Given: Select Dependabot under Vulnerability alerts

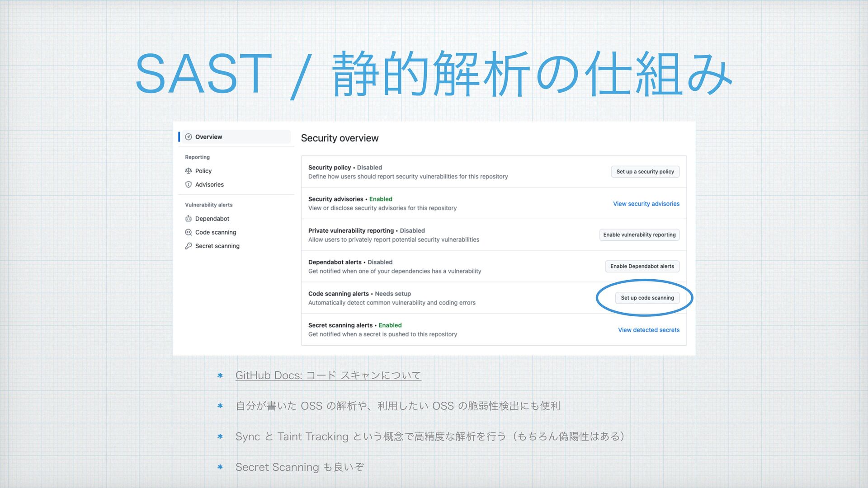Looking at the screenshot, I should point(212,219).
